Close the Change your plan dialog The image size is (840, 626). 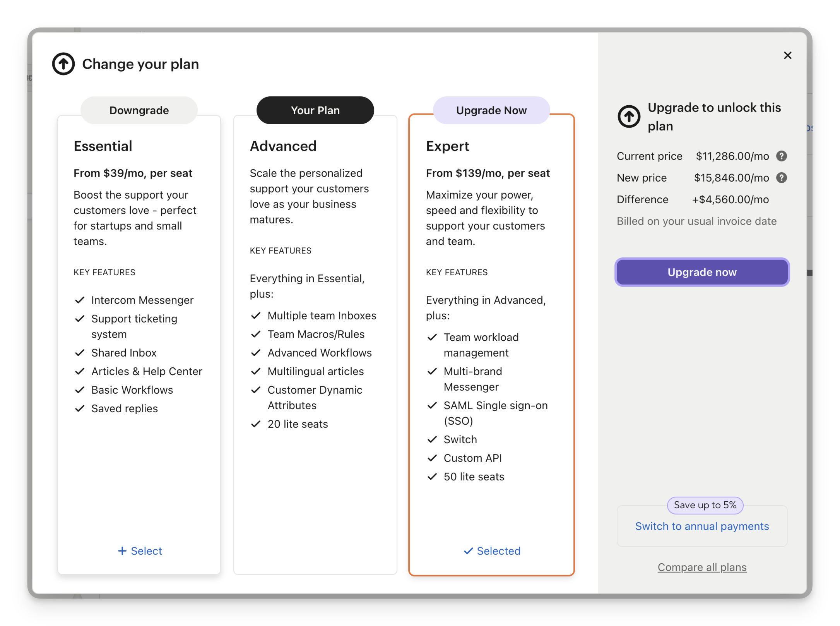[787, 55]
